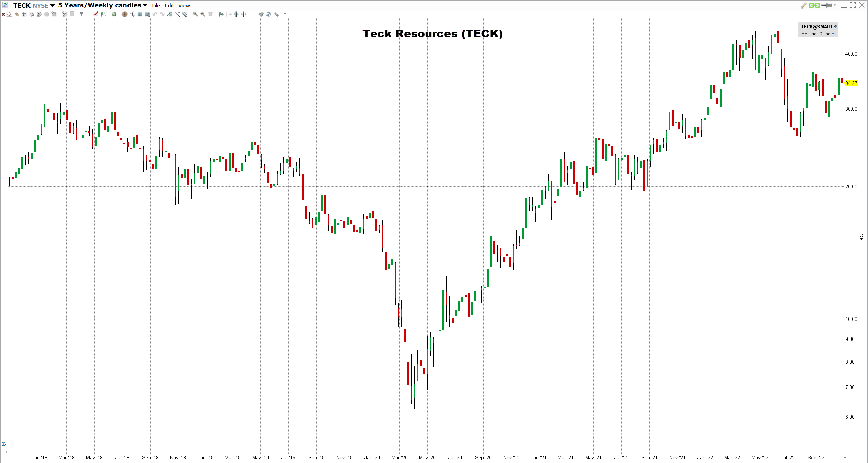
Task: Click the icon beside TECK@SMART legend label
Action: (x=836, y=27)
